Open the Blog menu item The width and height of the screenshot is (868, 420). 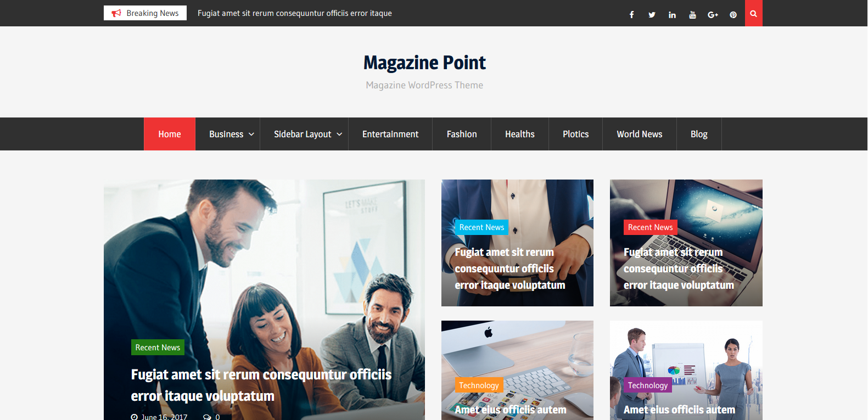click(699, 134)
